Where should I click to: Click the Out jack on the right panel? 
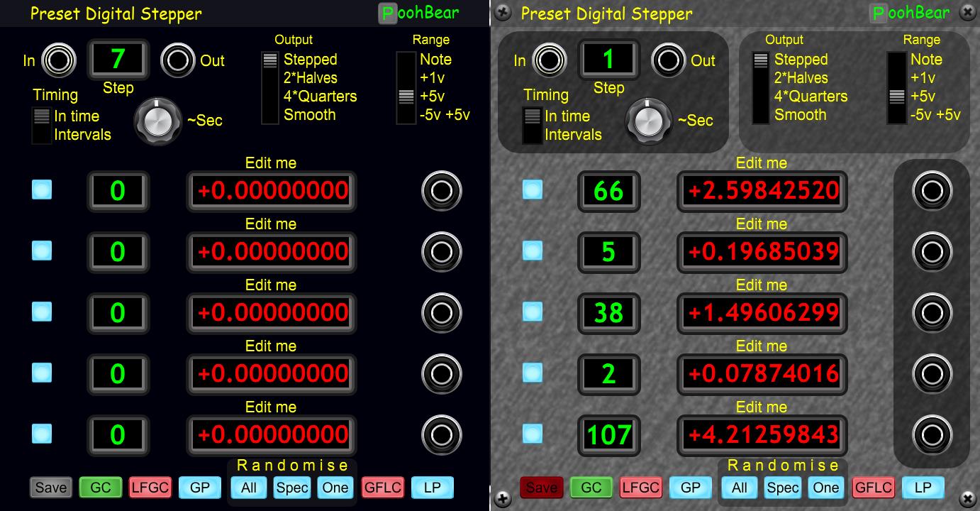click(668, 60)
